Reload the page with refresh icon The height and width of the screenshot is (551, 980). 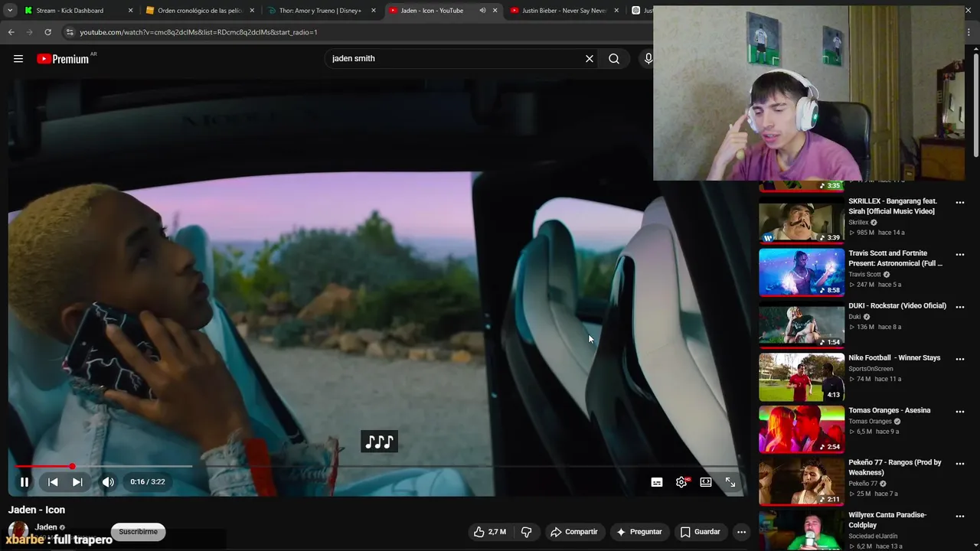coord(47,32)
